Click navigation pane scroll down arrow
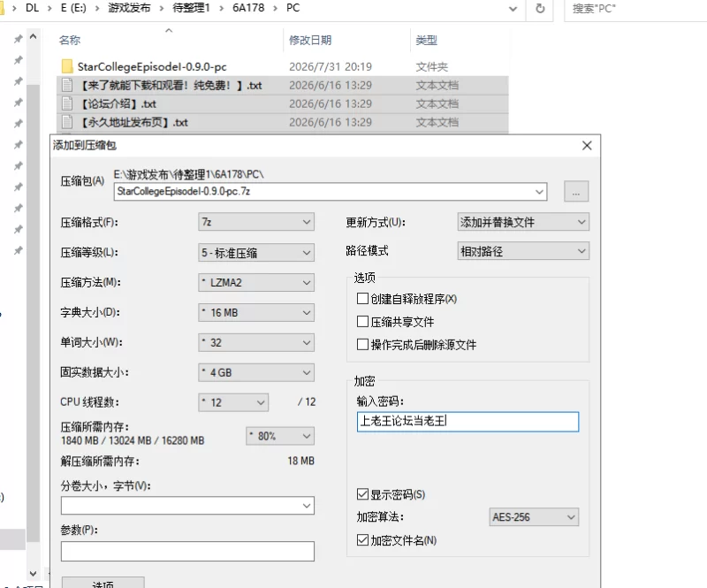Image resolution: width=707 pixels, height=588 pixels. click(x=33, y=574)
